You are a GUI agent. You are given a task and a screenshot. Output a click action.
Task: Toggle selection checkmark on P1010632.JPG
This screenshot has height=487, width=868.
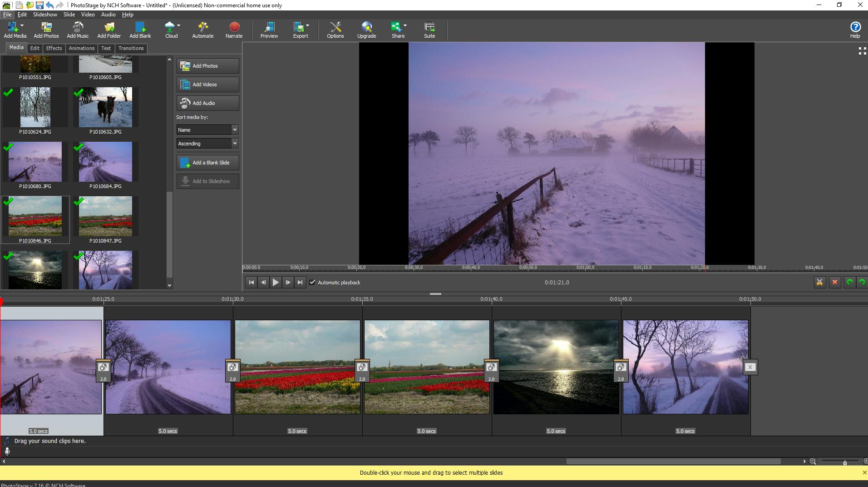click(79, 92)
